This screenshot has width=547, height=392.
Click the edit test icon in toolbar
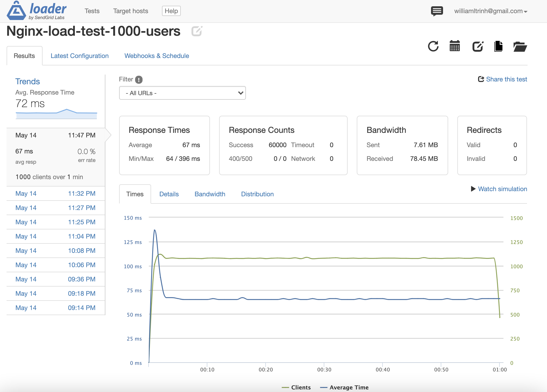click(x=478, y=46)
